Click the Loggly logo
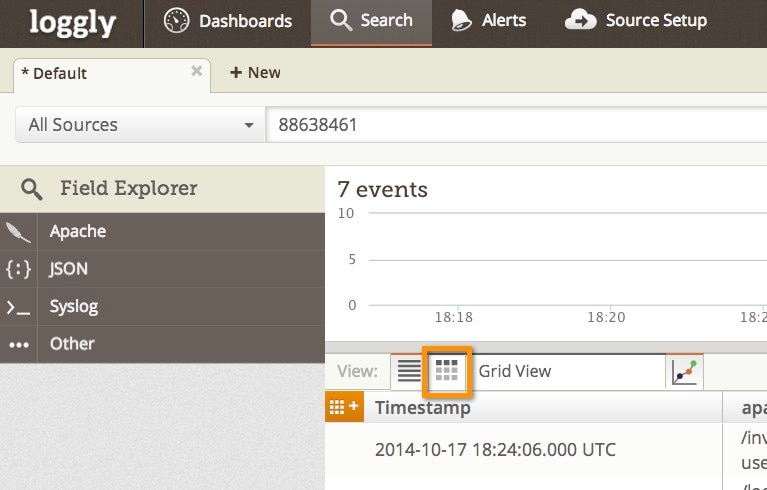This screenshot has width=767, height=490. tap(70, 22)
